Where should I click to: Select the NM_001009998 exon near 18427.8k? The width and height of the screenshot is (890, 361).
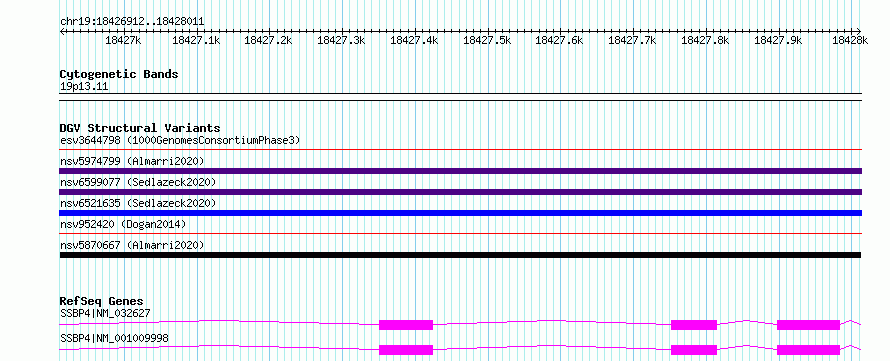point(694,350)
